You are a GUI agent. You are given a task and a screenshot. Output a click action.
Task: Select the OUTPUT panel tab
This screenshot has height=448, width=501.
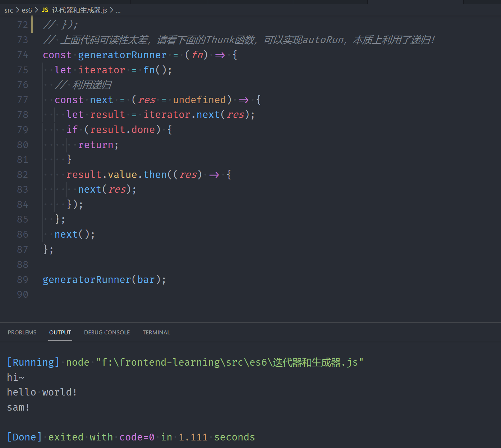click(x=60, y=332)
